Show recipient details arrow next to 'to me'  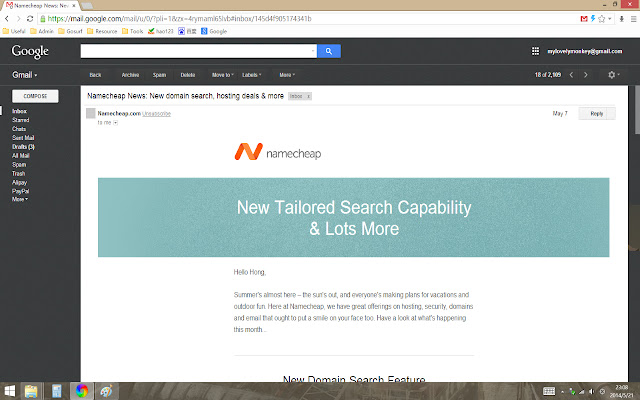coord(116,122)
